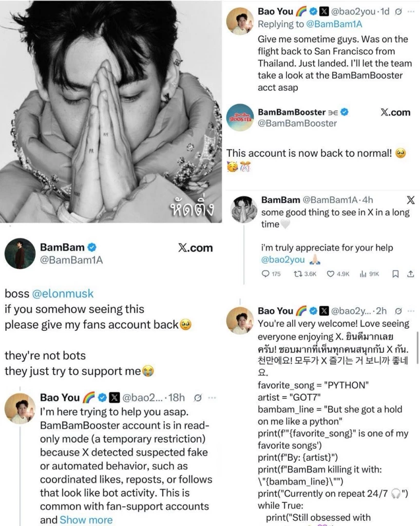Open more options on Bao You's 18h reply
The width and height of the screenshot is (420, 526).
click(212, 397)
